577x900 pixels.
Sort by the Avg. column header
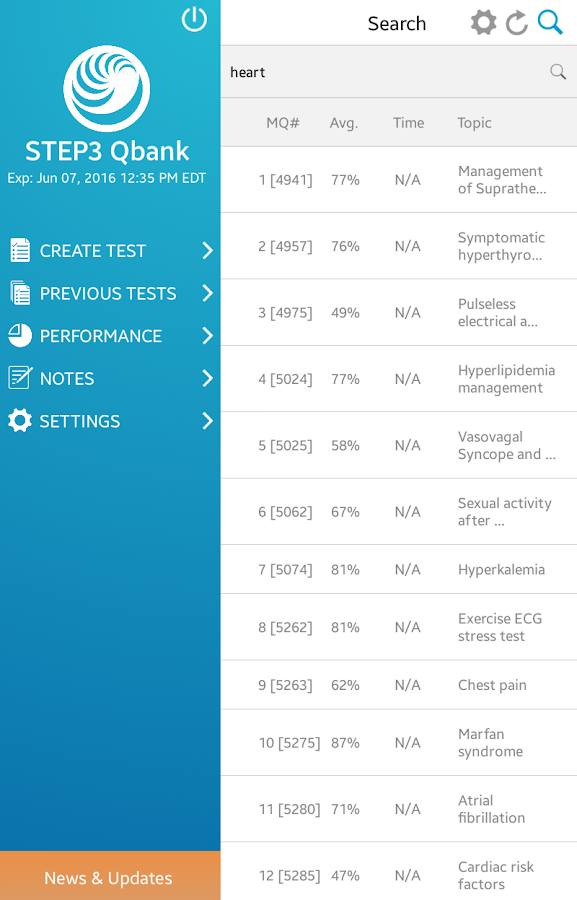[344, 123]
